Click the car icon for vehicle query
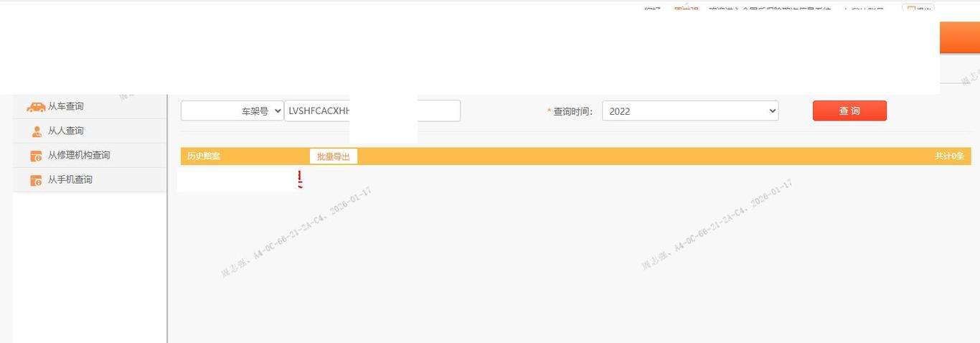The image size is (980, 343). (35, 107)
